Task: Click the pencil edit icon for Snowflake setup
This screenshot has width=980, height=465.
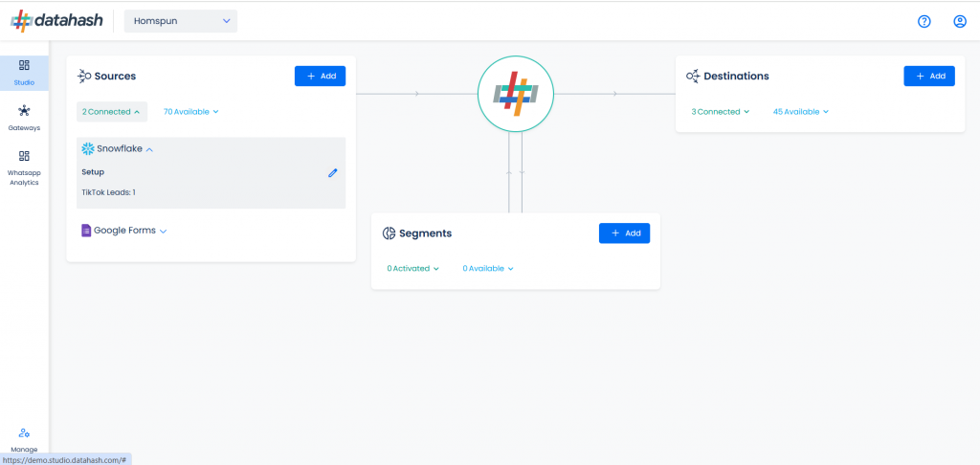Action: (x=332, y=172)
